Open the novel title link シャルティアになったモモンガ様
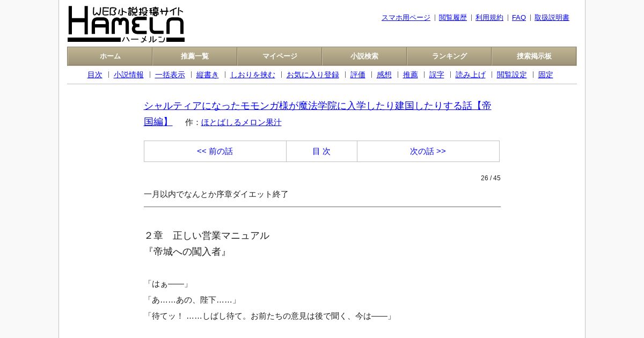Screen dimensions: 644x338 [x=318, y=113]
